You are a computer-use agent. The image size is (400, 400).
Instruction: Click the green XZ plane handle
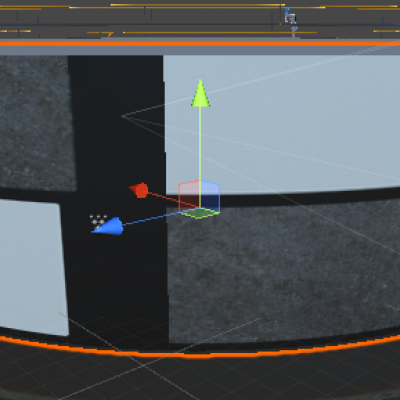[x=199, y=213]
